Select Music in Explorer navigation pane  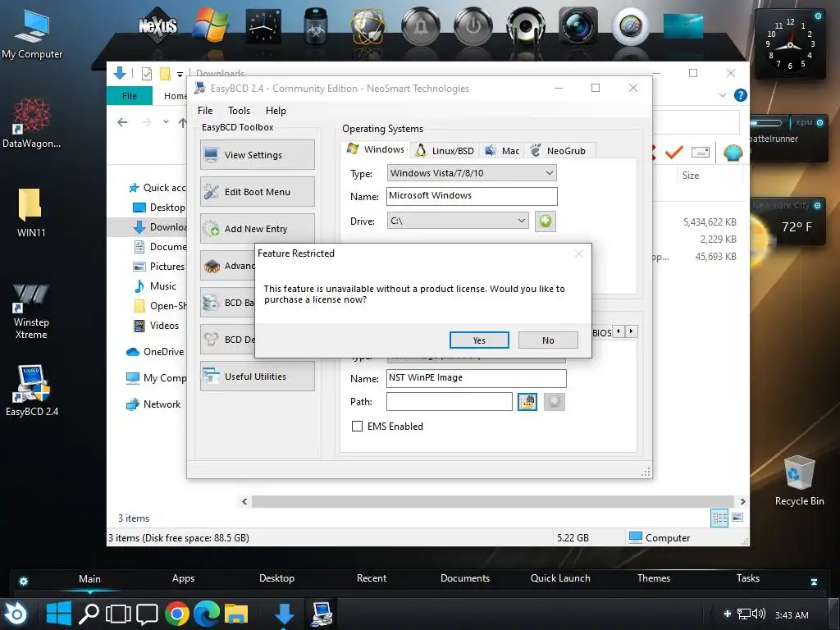(x=155, y=286)
